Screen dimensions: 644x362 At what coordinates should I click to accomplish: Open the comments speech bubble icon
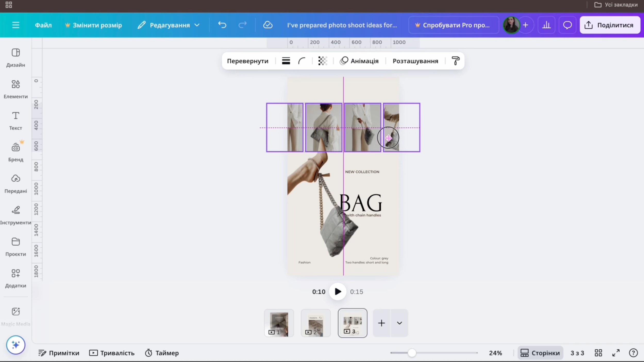pyautogui.click(x=567, y=25)
